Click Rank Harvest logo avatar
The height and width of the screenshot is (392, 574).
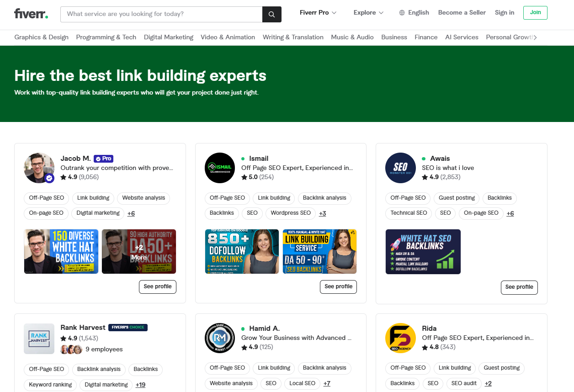coord(39,339)
